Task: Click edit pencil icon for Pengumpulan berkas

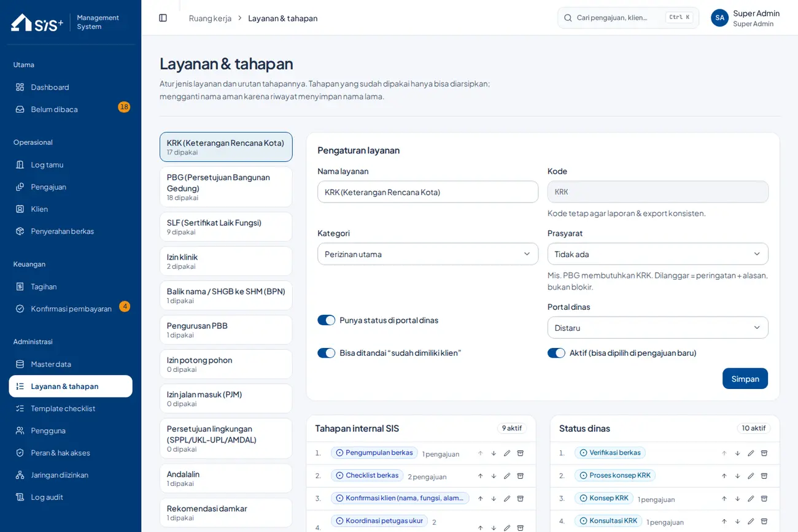Action: tap(507, 453)
